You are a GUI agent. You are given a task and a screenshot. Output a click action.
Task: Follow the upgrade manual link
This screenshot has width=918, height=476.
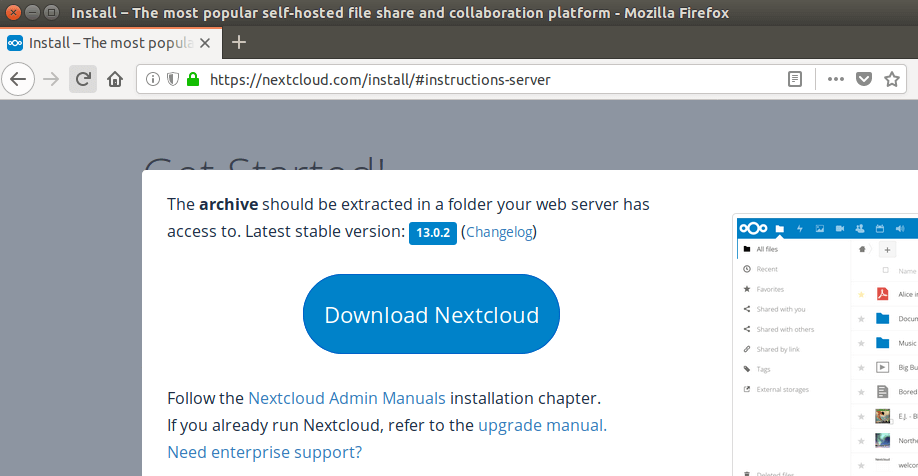click(542, 425)
